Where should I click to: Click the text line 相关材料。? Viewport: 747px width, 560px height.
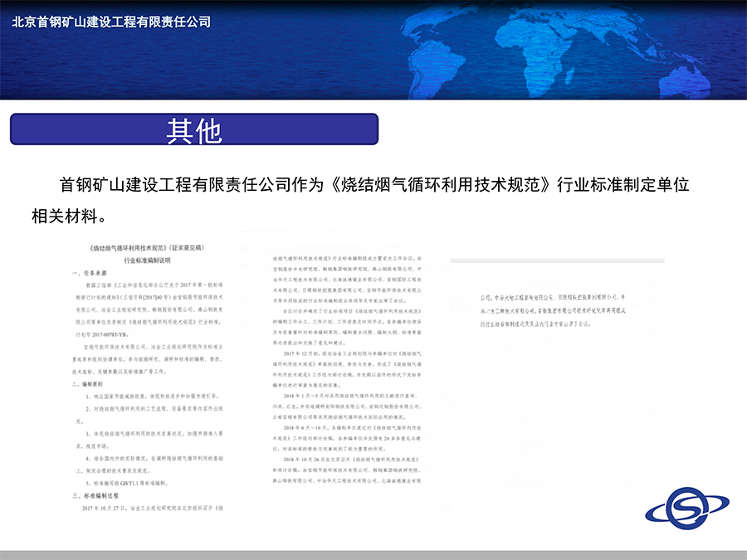point(69,217)
